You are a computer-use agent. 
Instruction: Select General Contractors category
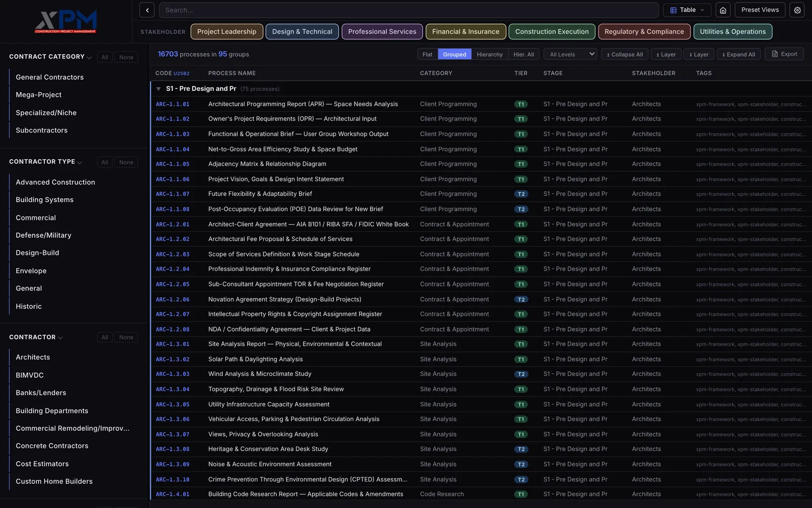(x=50, y=77)
